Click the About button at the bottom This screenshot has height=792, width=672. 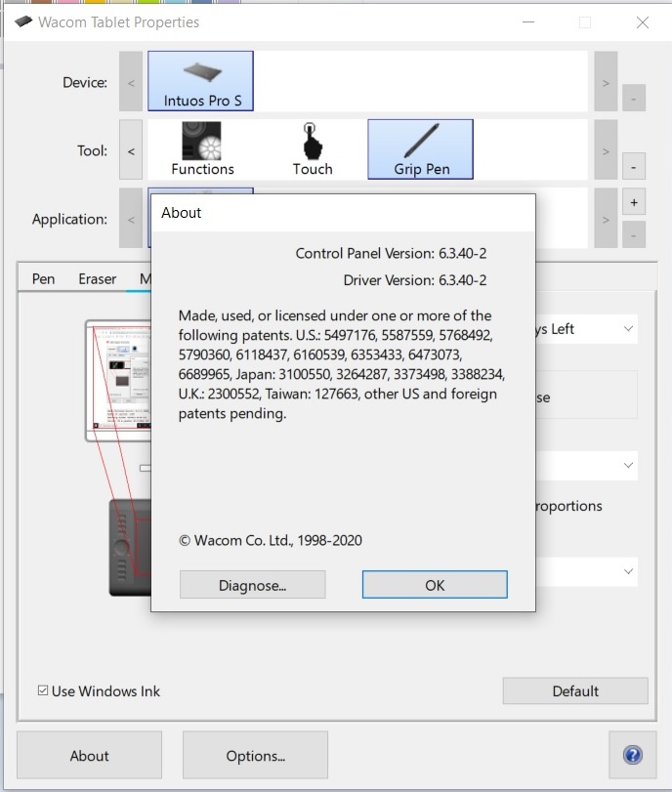(x=90, y=755)
